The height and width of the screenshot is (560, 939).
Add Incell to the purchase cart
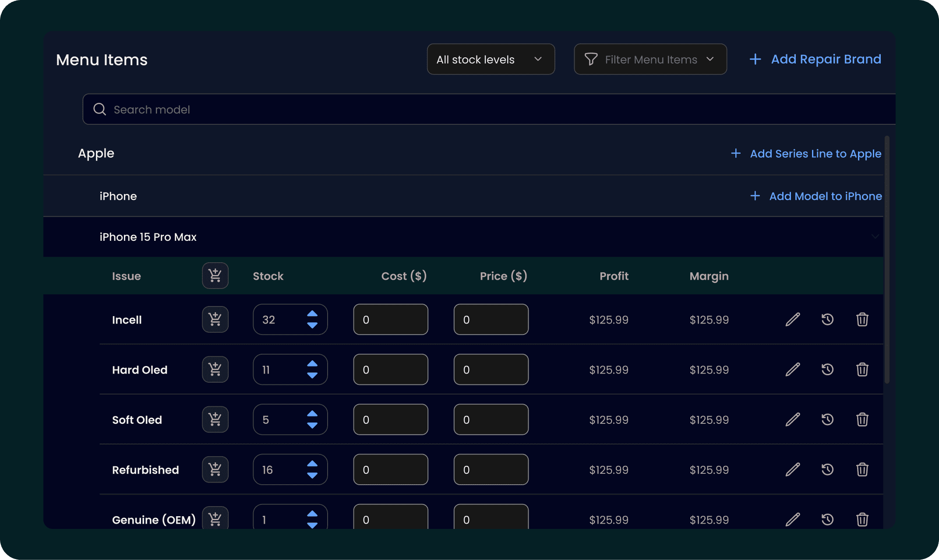215,319
